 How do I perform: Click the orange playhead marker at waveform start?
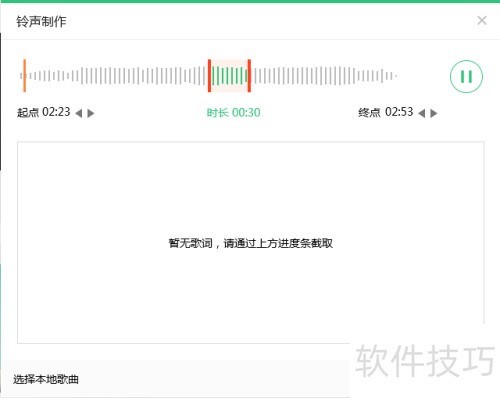tap(25, 76)
